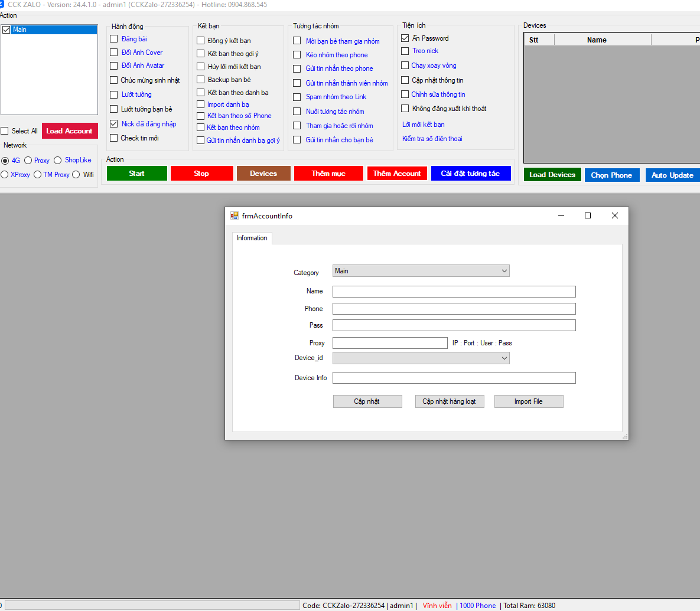Click the Name column header in Devices
Image resolution: width=700 pixels, height=611 pixels.
click(x=603, y=40)
